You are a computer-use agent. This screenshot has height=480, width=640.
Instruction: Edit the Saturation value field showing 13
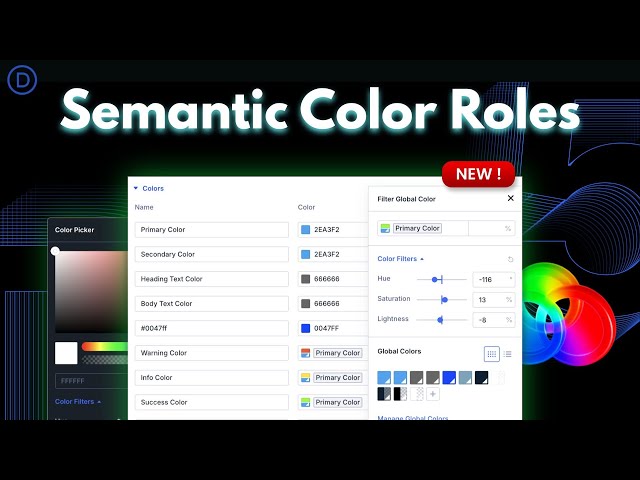pos(493,300)
